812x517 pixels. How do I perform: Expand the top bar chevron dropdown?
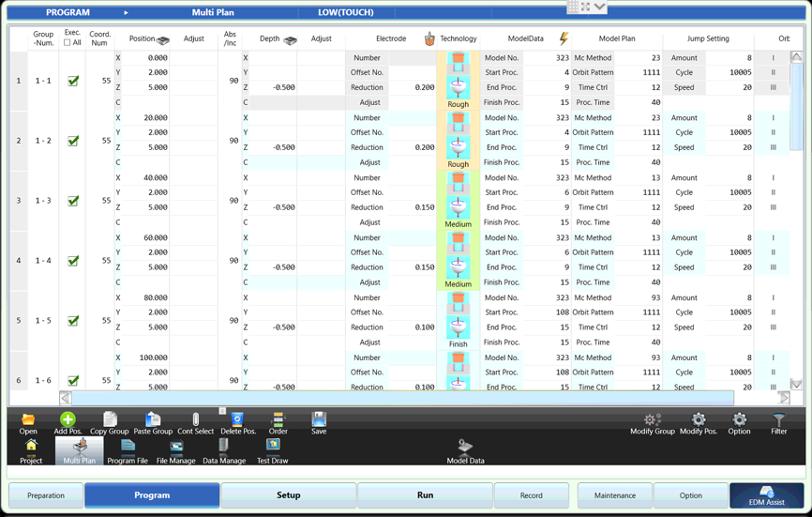(x=600, y=7)
